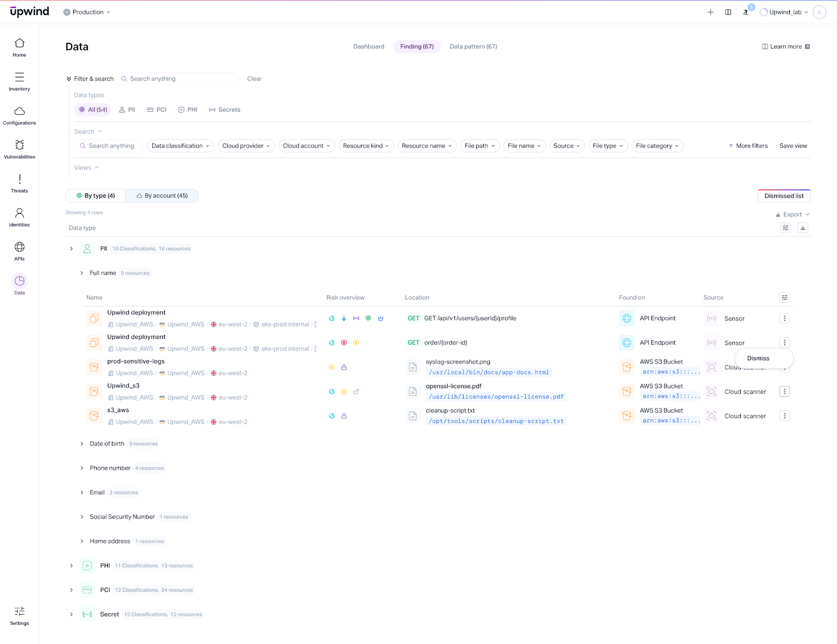Open the Learn more link

pyautogui.click(x=786, y=47)
